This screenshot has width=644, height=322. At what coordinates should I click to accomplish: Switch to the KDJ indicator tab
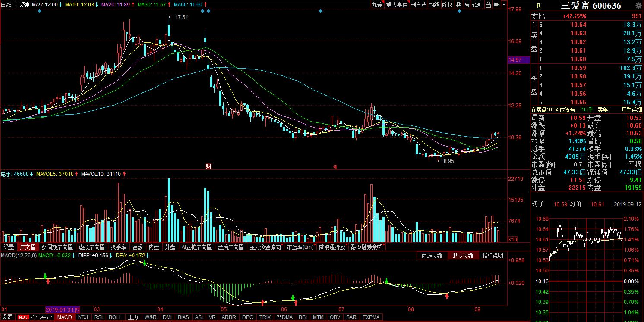83,317
